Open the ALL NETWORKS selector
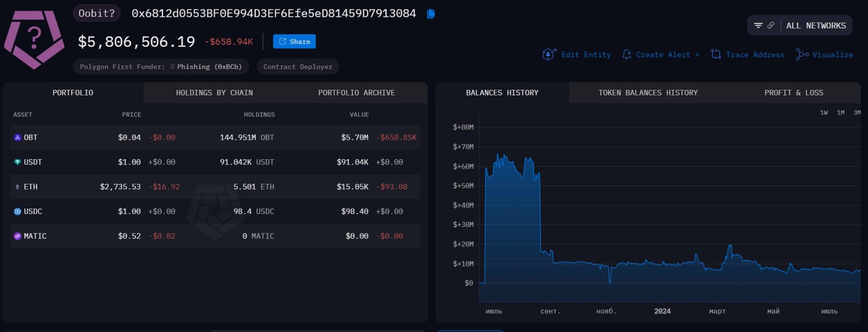The image size is (868, 332). click(816, 26)
